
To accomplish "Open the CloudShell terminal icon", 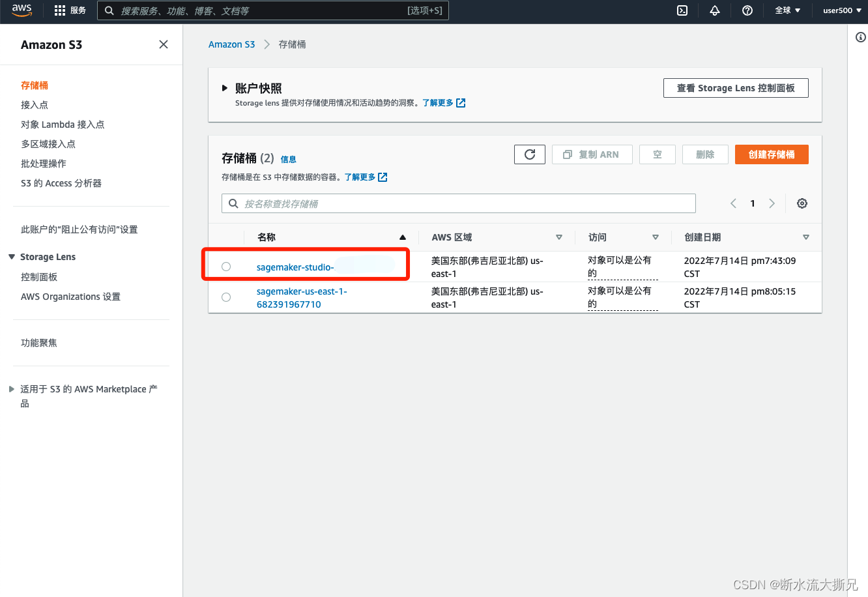I will [x=682, y=10].
